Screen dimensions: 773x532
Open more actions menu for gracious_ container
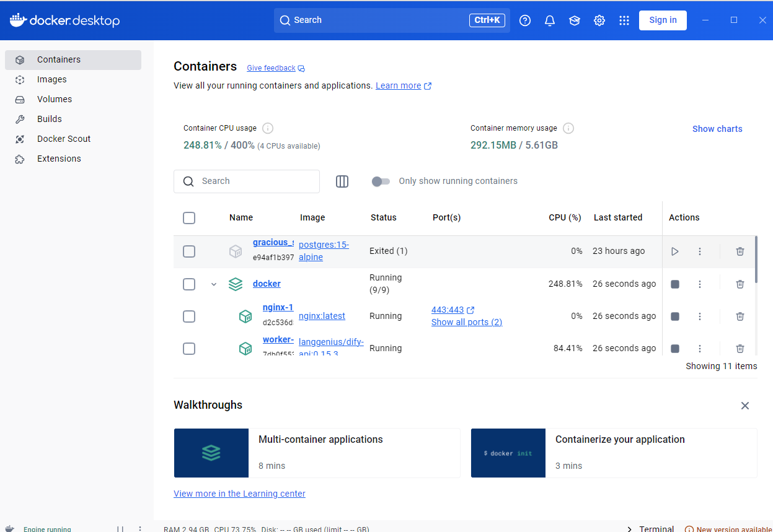[x=700, y=251]
